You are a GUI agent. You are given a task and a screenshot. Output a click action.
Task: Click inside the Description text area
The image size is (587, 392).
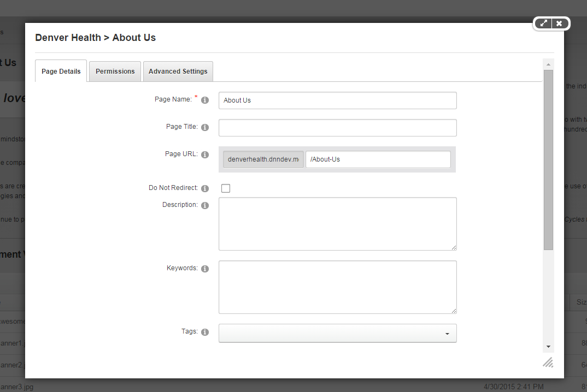(338, 224)
